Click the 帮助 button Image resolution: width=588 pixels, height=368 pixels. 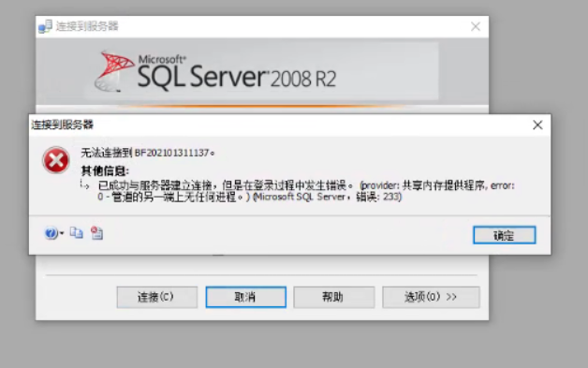(x=333, y=297)
